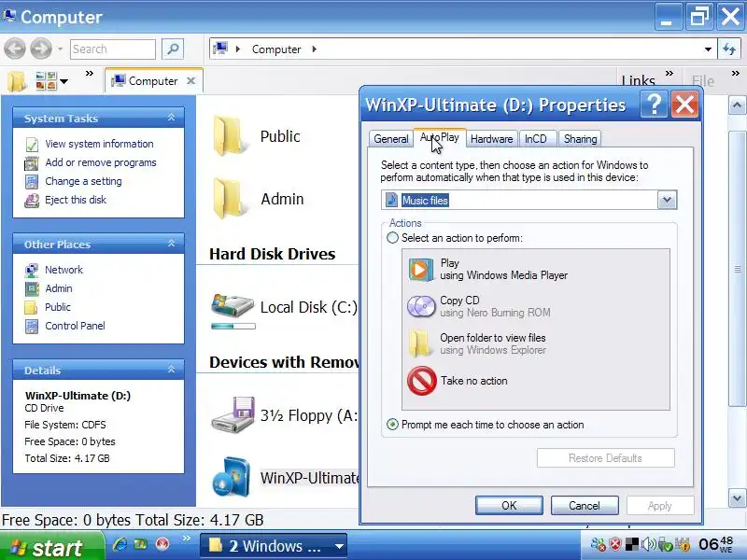
Task: Click the Forward navigation arrow
Action: click(41, 49)
